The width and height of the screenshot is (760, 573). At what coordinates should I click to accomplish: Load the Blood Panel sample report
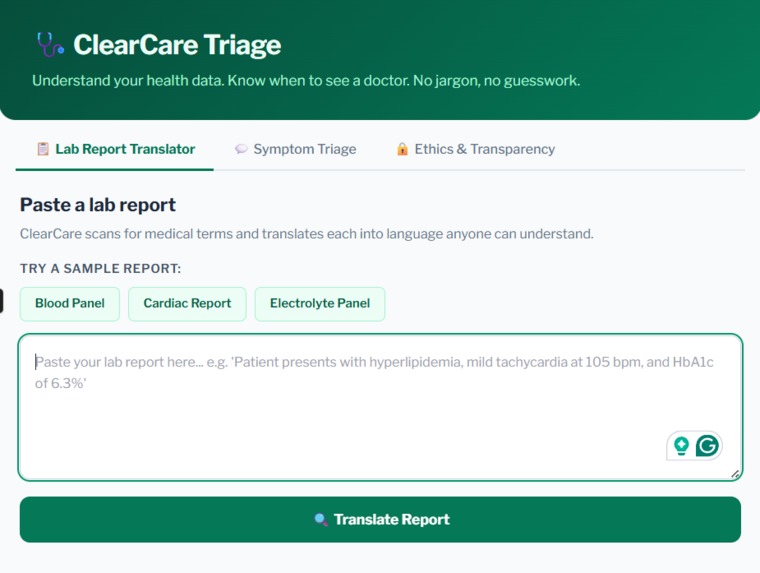point(70,303)
